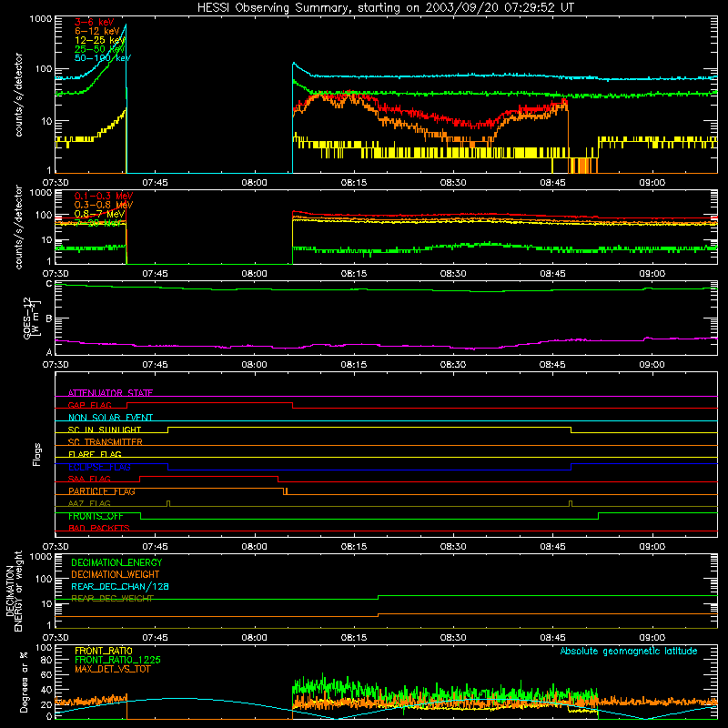
Task: Click the 07:45 tick under the decimation panel
Action: (155, 638)
